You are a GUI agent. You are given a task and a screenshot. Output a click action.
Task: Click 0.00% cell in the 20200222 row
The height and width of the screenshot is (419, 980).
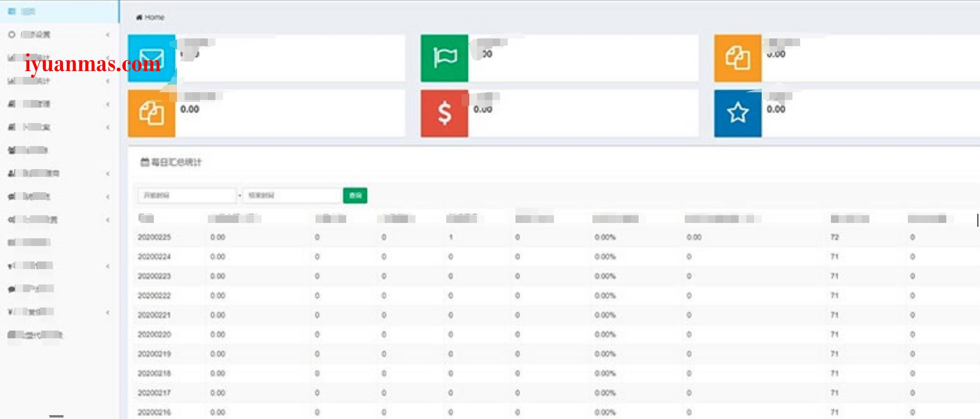[x=605, y=296]
